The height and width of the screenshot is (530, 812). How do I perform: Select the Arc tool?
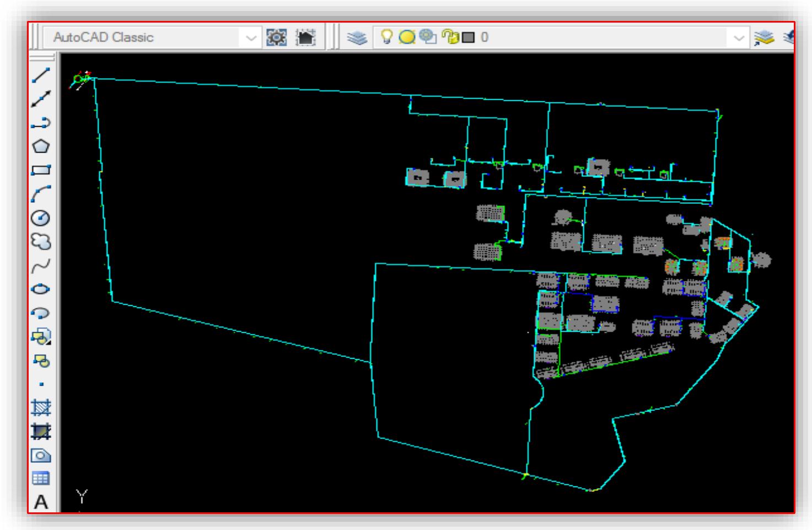tap(41, 194)
